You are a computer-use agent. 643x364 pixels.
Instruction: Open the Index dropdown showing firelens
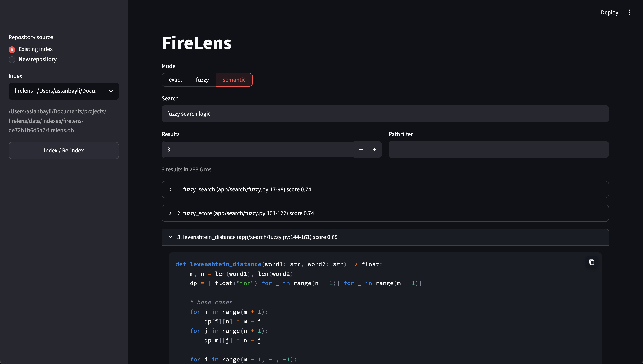(x=64, y=91)
